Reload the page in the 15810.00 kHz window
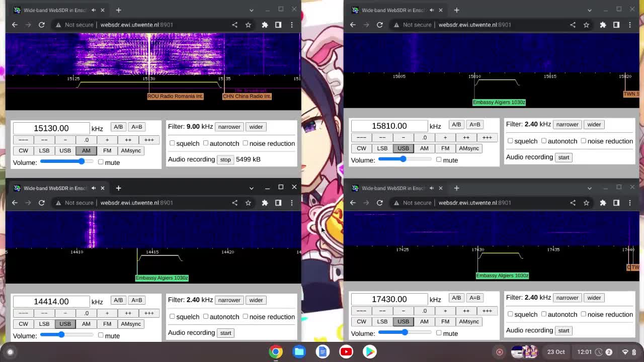The image size is (644, 362). [380, 25]
